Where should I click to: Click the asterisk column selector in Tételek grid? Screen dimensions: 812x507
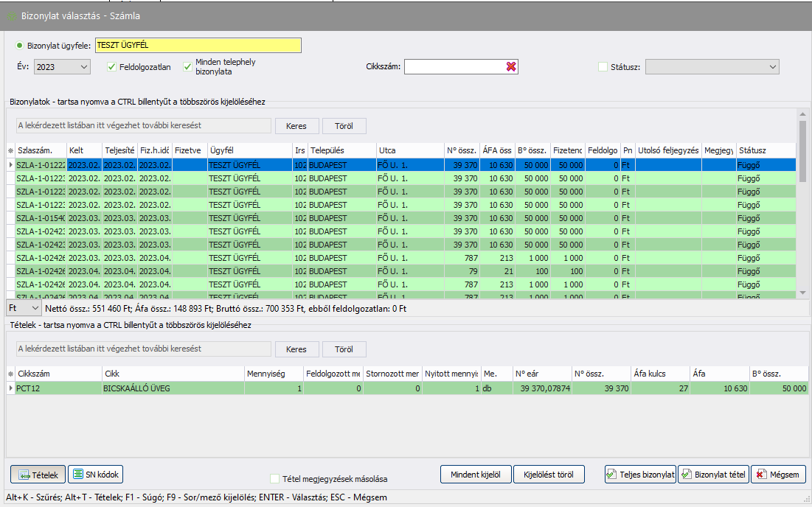point(10,374)
